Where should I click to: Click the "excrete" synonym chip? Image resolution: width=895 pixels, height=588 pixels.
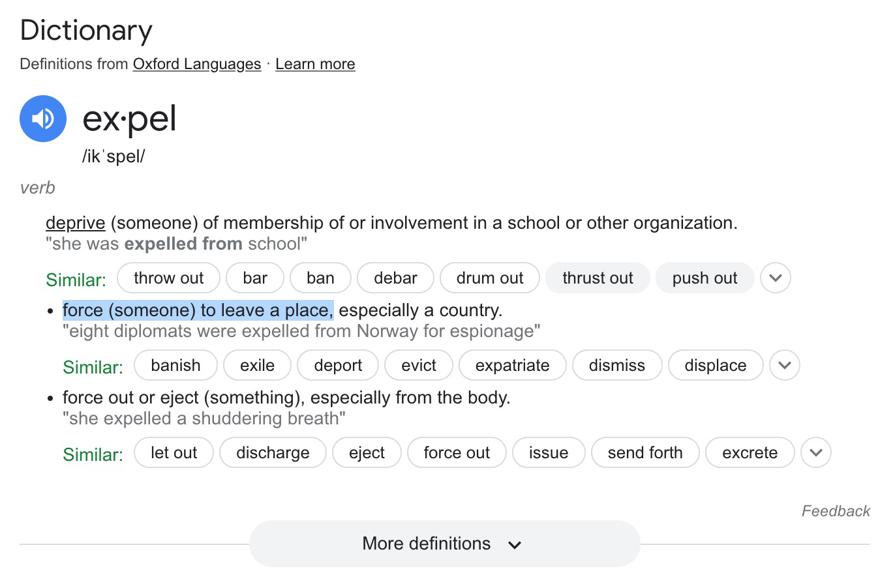[x=750, y=452]
